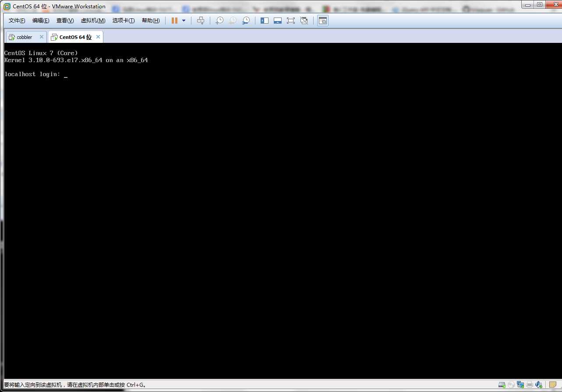Image resolution: width=562 pixels, height=392 pixels.
Task: Click the network adapter status icon
Action: [520, 385]
